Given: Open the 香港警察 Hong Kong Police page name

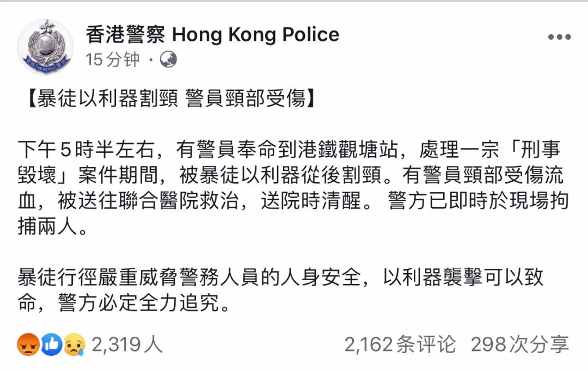Looking at the screenshot, I should point(212,35).
